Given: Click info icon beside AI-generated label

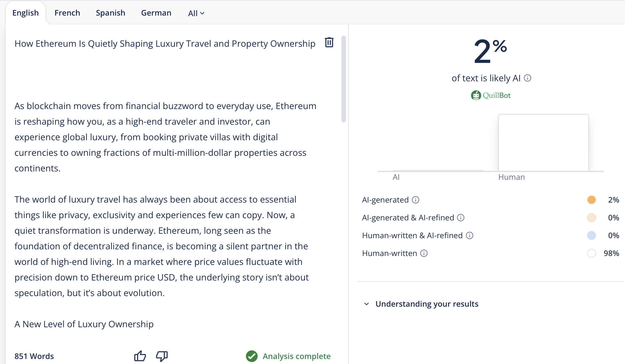Looking at the screenshot, I should tap(416, 200).
